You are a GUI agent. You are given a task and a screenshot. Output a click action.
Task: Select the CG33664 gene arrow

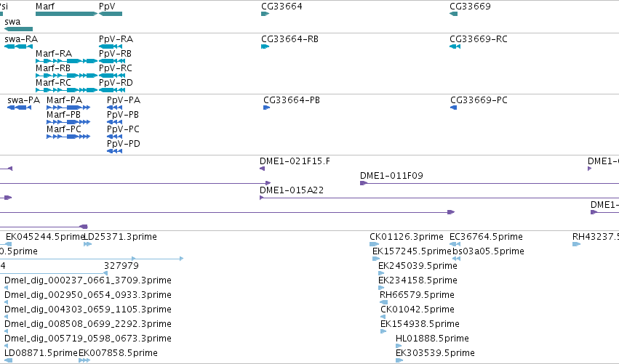(x=265, y=14)
